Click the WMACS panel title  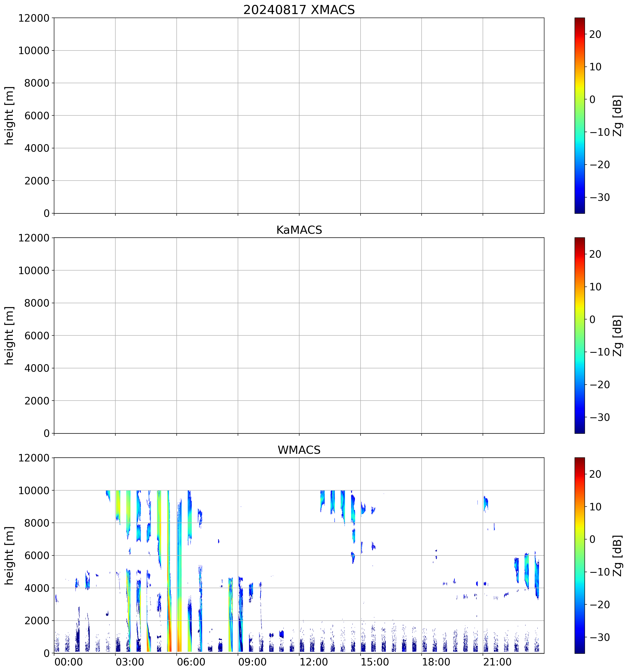[299, 450]
